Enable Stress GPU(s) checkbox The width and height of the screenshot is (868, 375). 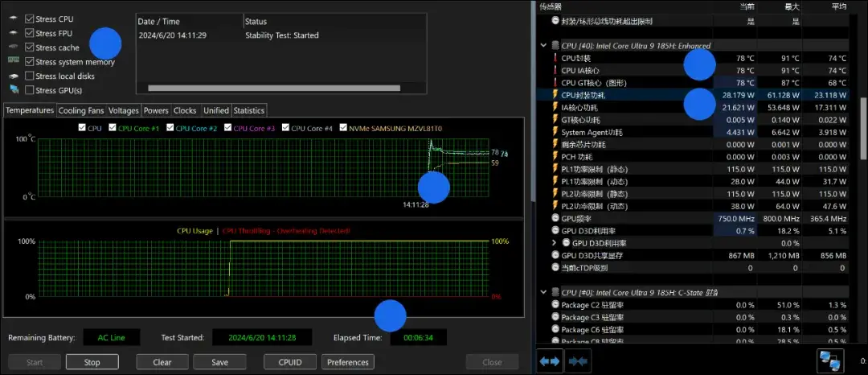pos(30,90)
